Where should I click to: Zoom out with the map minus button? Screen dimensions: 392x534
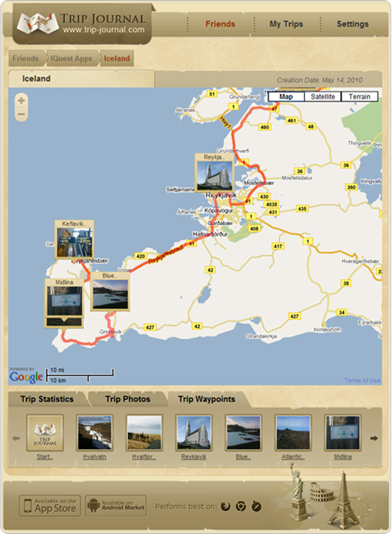21,114
